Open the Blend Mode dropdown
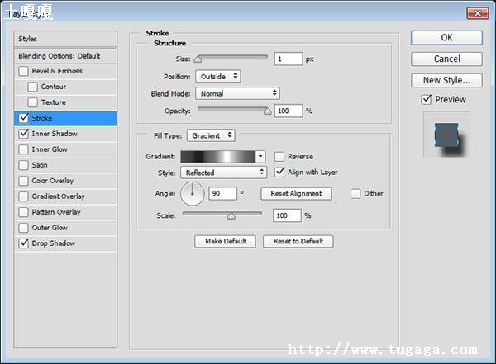The width and height of the screenshot is (496, 364). (x=237, y=94)
